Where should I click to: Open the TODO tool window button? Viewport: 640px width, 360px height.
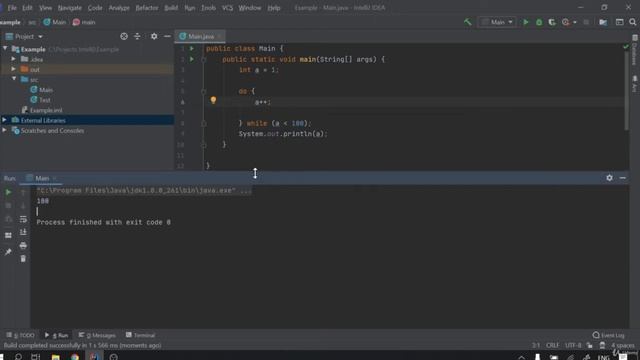coord(20,335)
